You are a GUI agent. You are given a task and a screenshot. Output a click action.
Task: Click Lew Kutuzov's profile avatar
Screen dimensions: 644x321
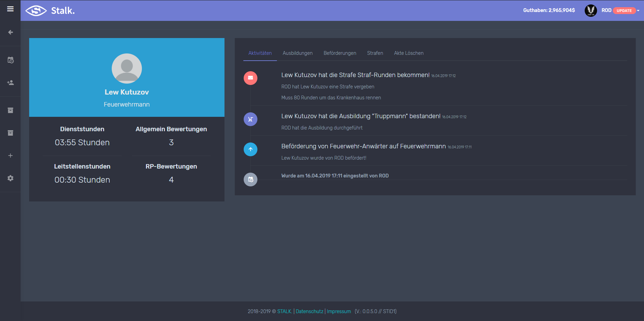pos(127,69)
